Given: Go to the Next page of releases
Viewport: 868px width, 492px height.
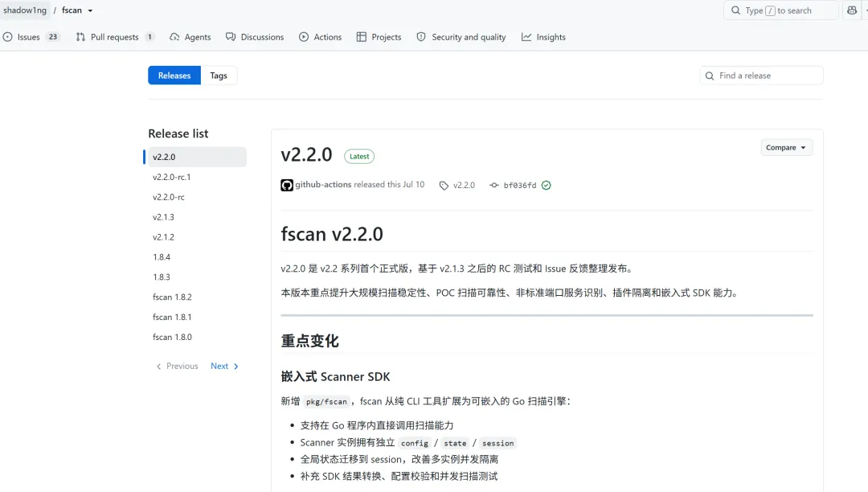Looking at the screenshot, I should click(225, 366).
